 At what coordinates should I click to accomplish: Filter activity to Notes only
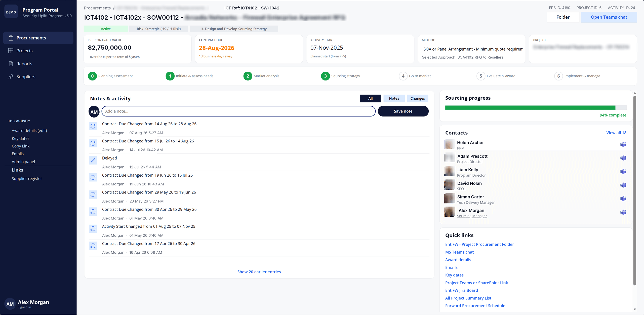coord(394,98)
